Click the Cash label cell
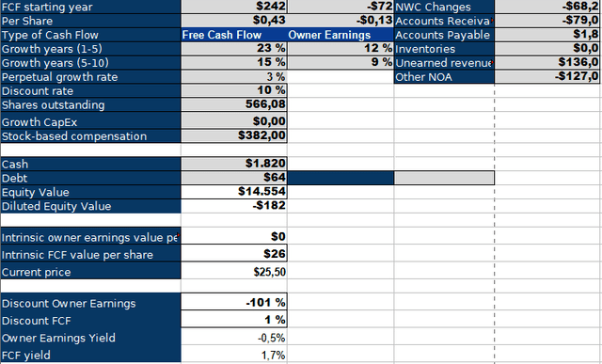The image size is (602, 364). tap(90, 164)
